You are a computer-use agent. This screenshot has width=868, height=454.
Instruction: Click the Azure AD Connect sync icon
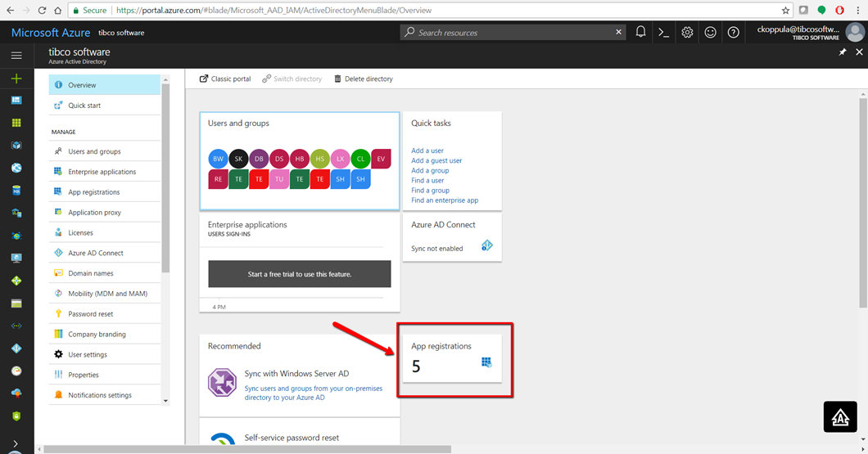486,245
